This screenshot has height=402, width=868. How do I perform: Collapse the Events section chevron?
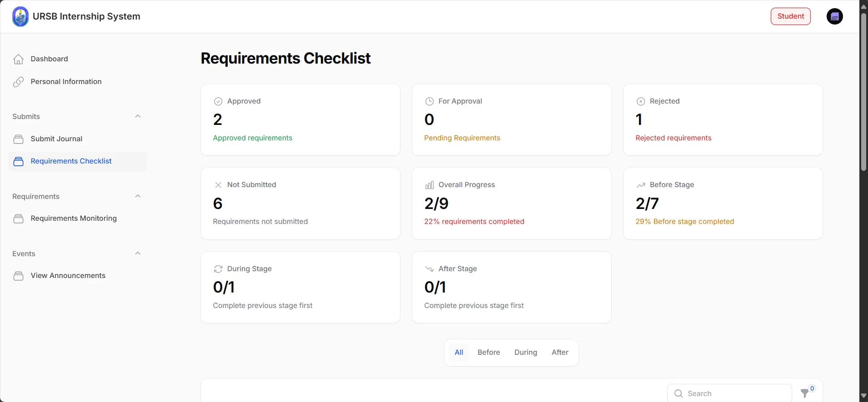click(x=138, y=253)
